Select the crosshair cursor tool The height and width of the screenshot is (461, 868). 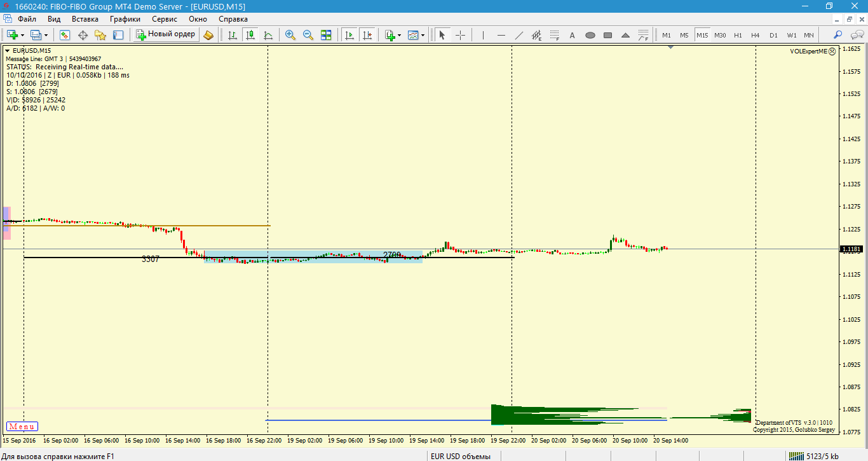coord(461,35)
